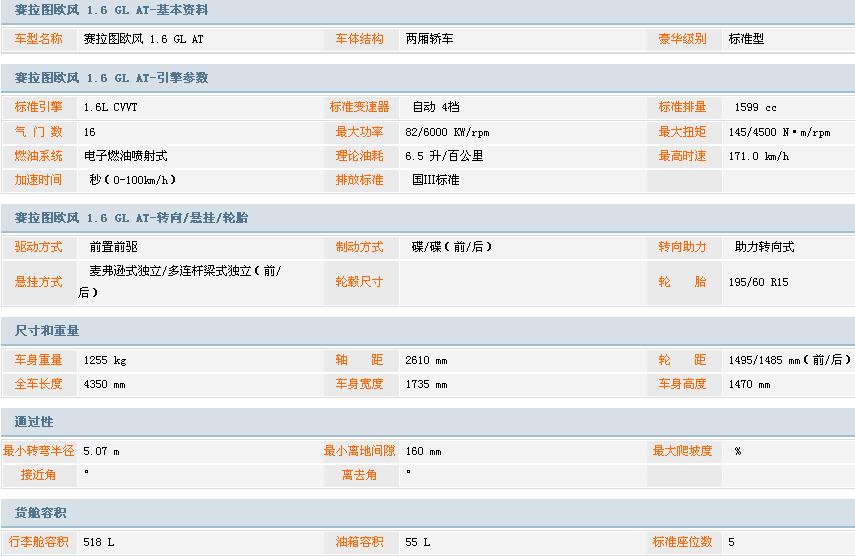The image size is (855, 556).
Task: Click the 转向/悬挂/轮胎 section header
Action: coord(131,217)
